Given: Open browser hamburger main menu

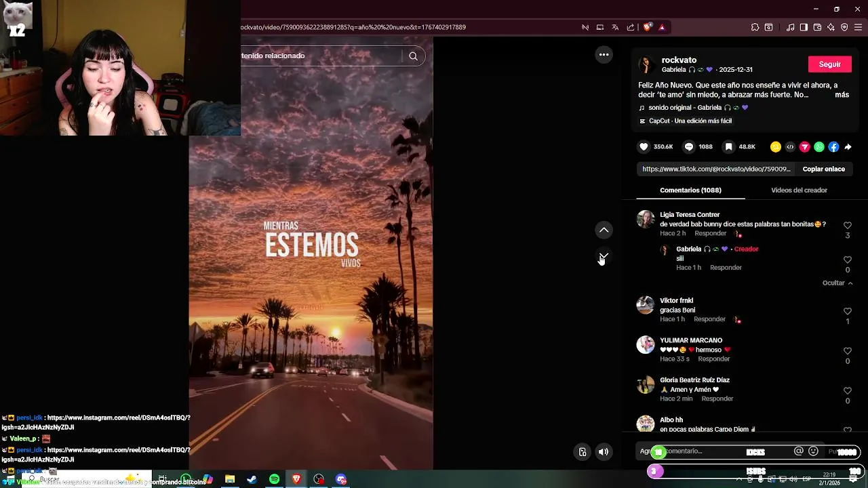Looking at the screenshot, I should 858,27.
